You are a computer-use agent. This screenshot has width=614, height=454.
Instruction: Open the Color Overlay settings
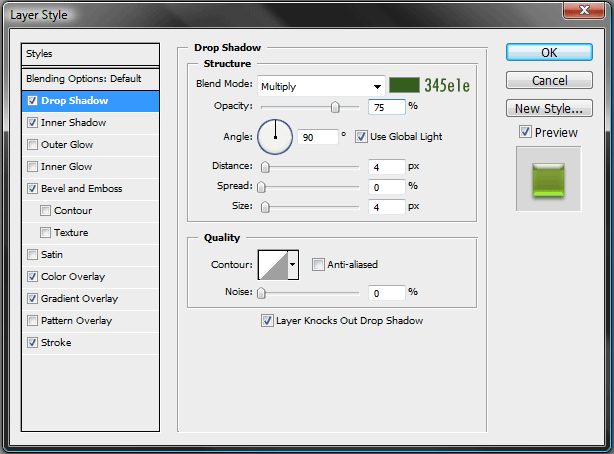click(73, 277)
